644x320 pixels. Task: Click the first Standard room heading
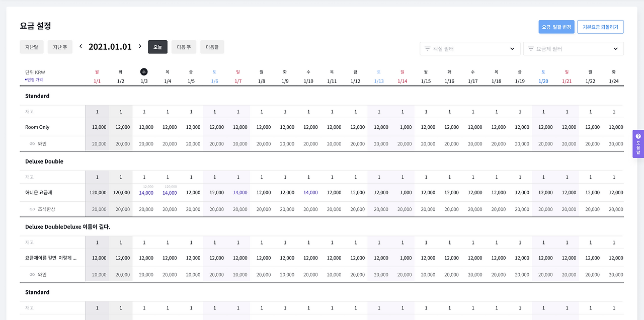[x=37, y=96]
